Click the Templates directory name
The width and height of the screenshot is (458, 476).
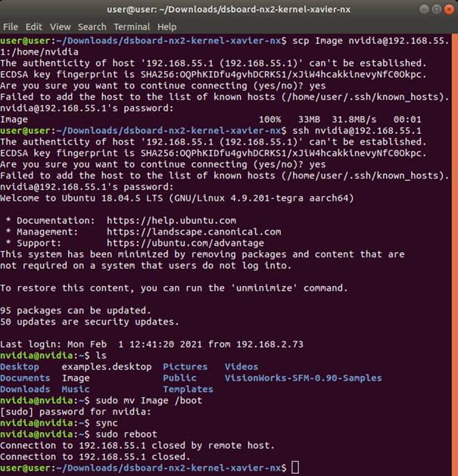pos(188,389)
